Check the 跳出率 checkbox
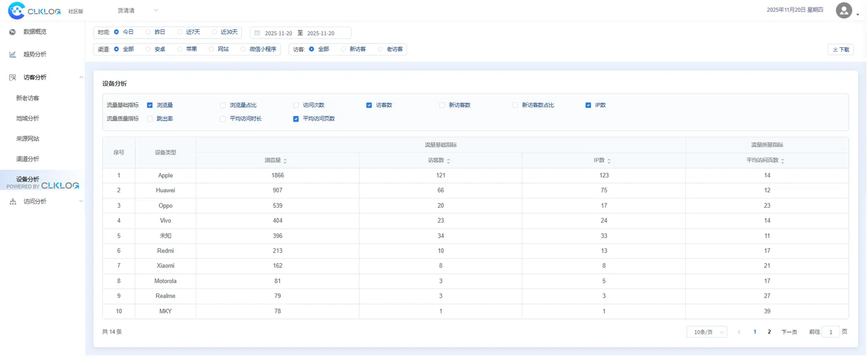868x358 pixels. [x=149, y=119]
